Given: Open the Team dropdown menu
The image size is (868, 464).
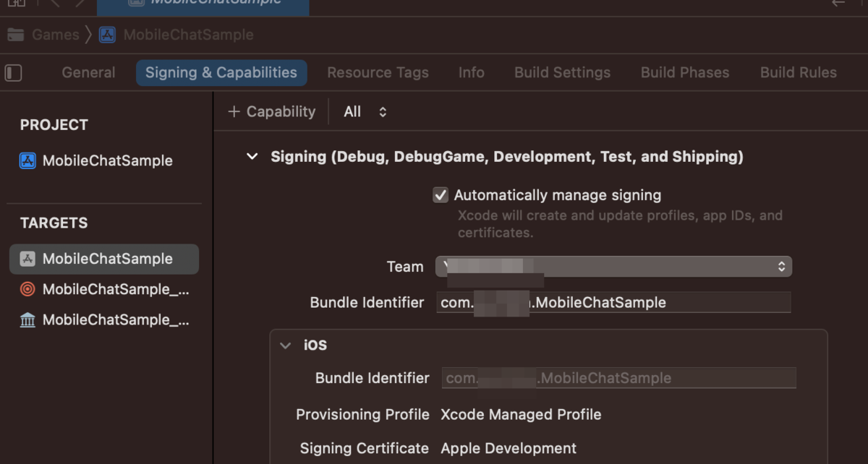Looking at the screenshot, I should (613, 266).
